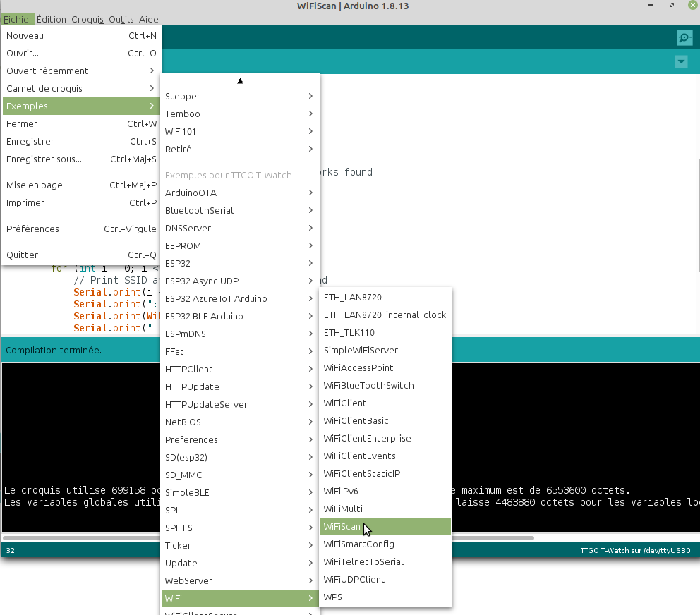This screenshot has height=615, width=700.
Task: Load the ETH_TLK110 example
Action: point(386,332)
